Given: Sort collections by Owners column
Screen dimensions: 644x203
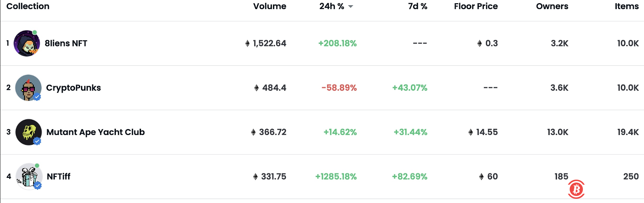Looking at the screenshot, I should 552,6.
